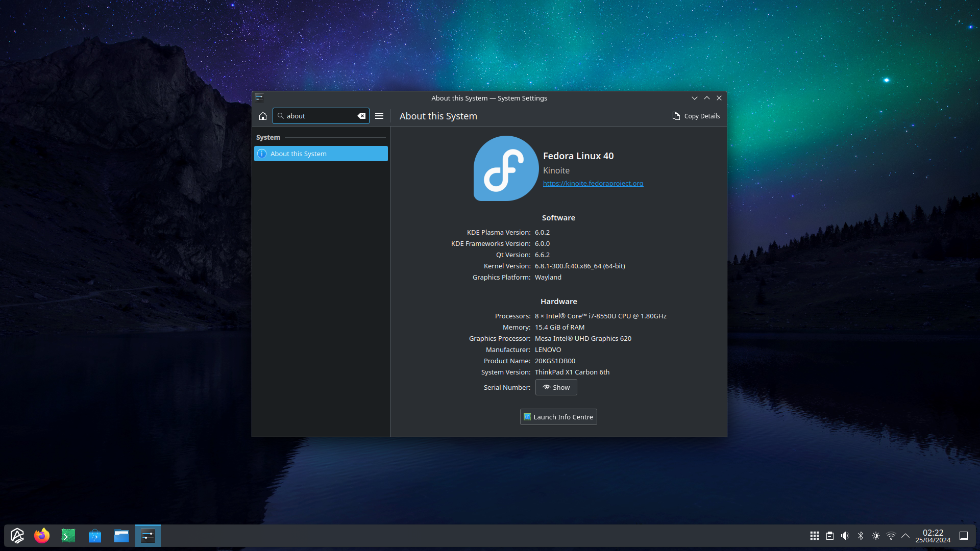980x551 pixels.
Task: Open the clipboard tray icon
Action: 830,536
